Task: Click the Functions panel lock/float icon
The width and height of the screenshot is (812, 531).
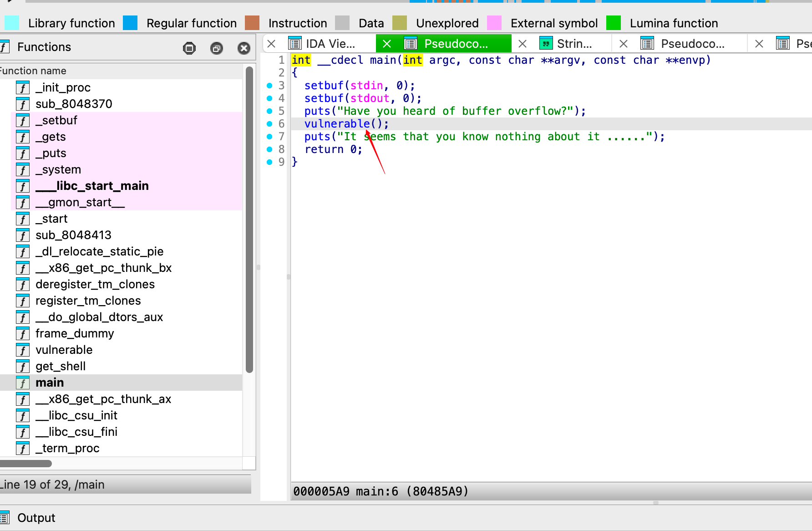Action: click(189, 48)
